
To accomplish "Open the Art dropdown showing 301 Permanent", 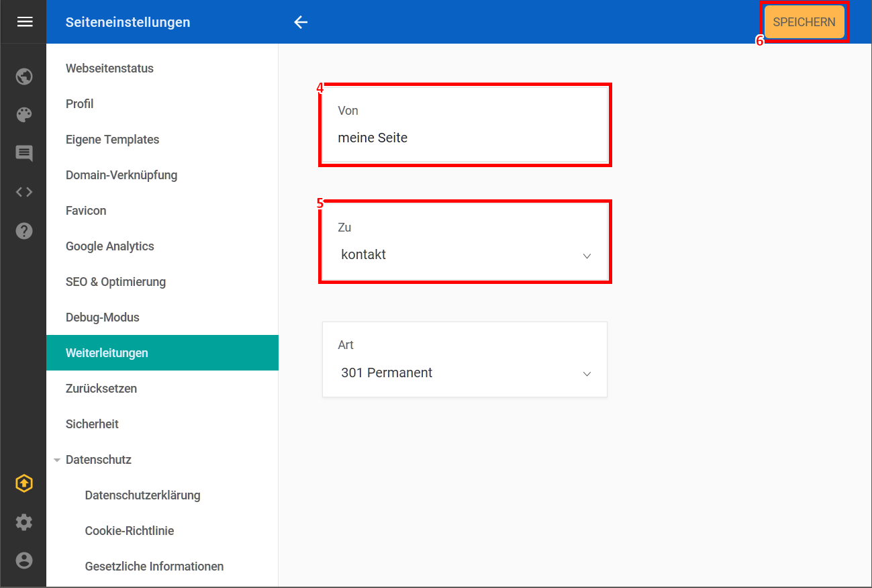I will [465, 373].
